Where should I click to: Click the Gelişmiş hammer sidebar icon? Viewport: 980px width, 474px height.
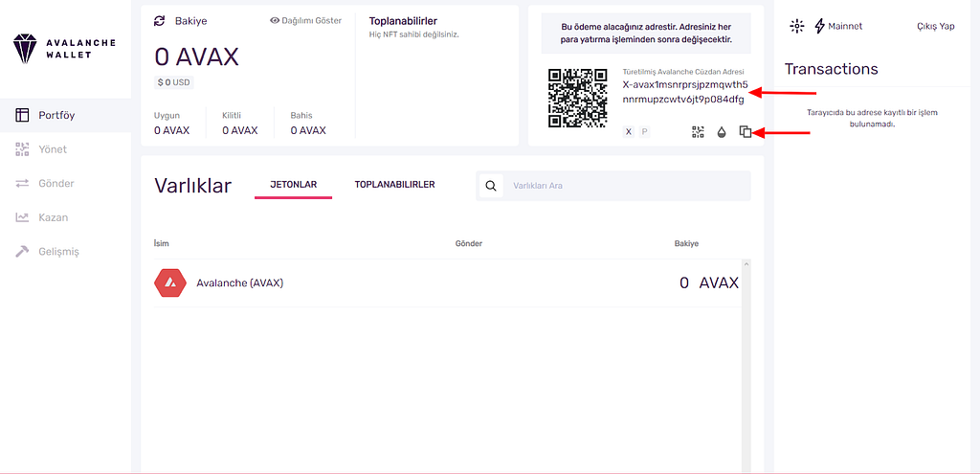(x=23, y=252)
